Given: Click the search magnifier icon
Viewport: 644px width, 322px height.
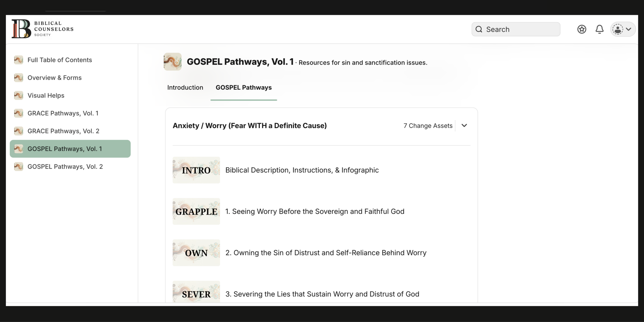Looking at the screenshot, I should (x=479, y=29).
